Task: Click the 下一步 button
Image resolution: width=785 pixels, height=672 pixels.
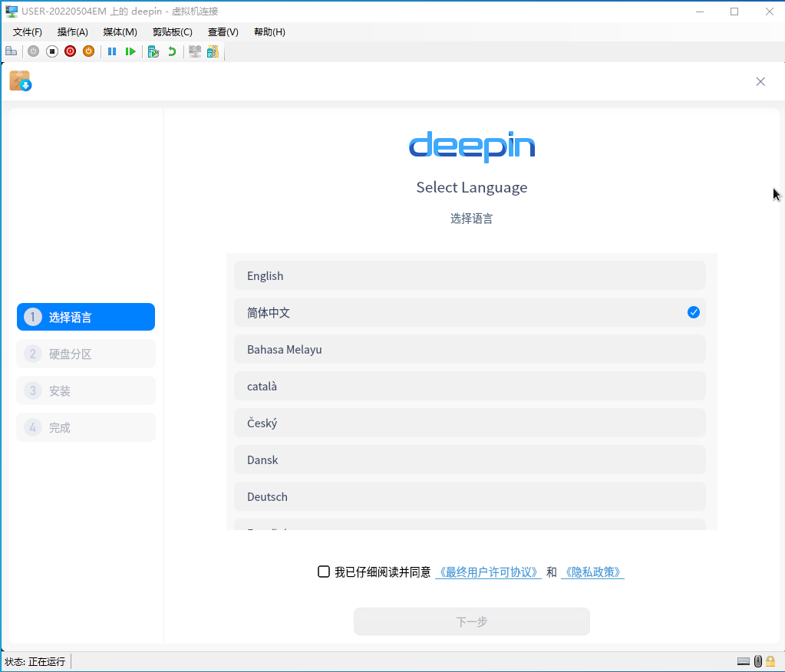Action: (472, 621)
